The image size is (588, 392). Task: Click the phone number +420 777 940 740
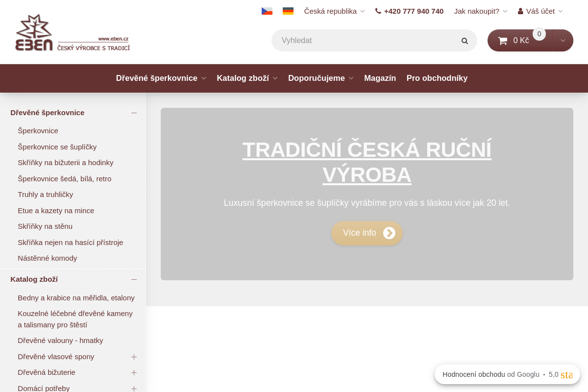(409, 11)
